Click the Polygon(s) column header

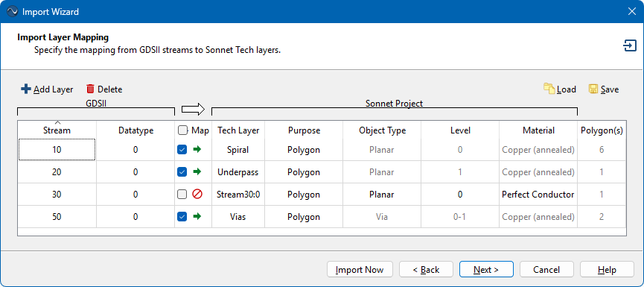tap(602, 130)
